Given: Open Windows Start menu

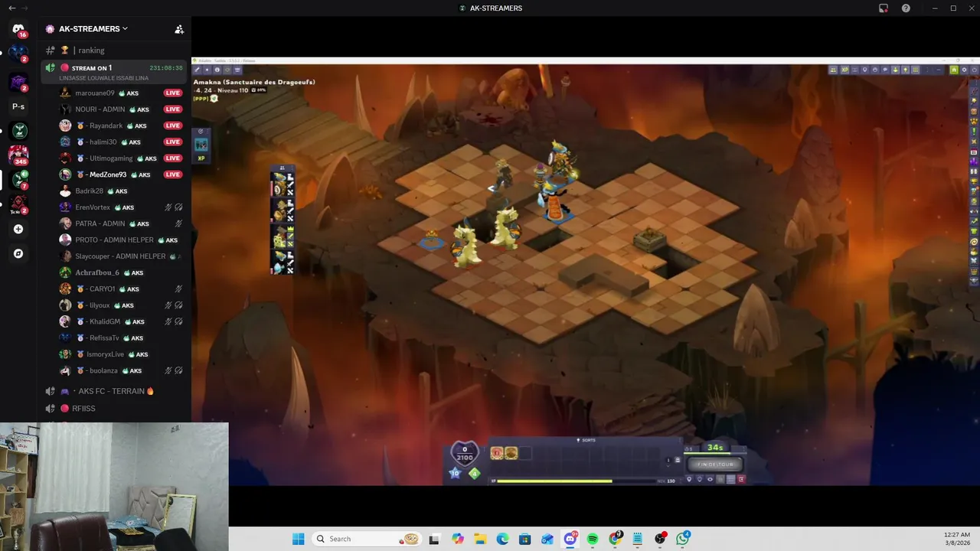Looking at the screenshot, I should coord(298,539).
